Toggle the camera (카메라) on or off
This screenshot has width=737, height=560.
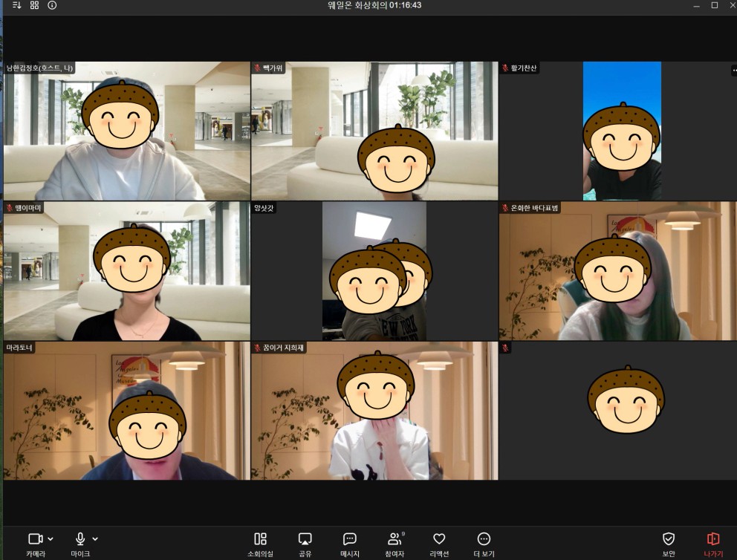tap(34, 538)
